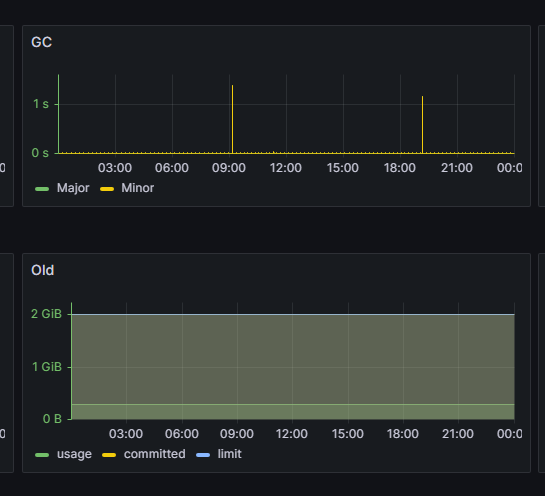Click the 2 GiB limit line in Old chart
The width and height of the screenshot is (545, 496).
click(293, 314)
